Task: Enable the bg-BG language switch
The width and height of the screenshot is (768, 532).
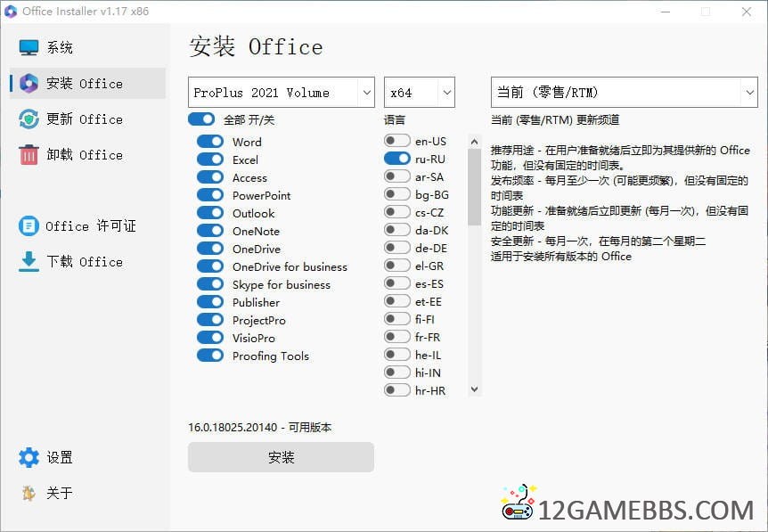Action: click(x=397, y=194)
